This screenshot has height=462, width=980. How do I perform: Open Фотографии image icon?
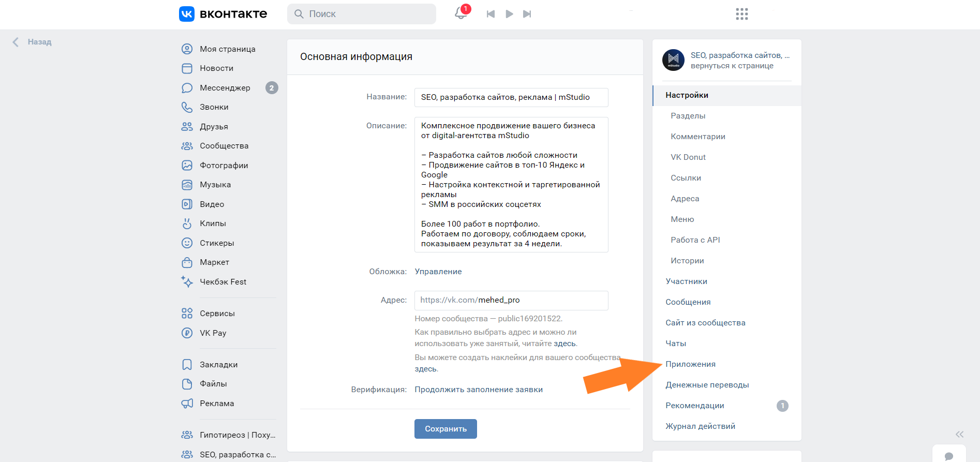[x=187, y=166]
